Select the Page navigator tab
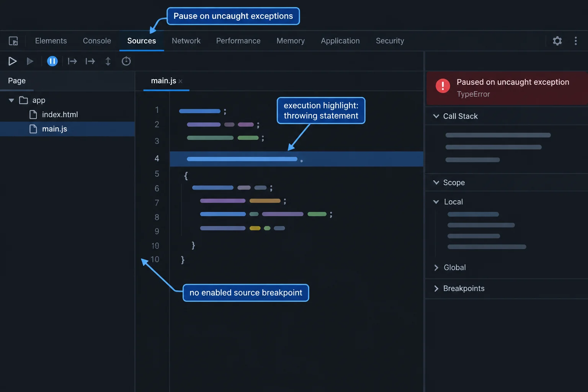Image resolution: width=588 pixels, height=392 pixels. click(x=17, y=81)
